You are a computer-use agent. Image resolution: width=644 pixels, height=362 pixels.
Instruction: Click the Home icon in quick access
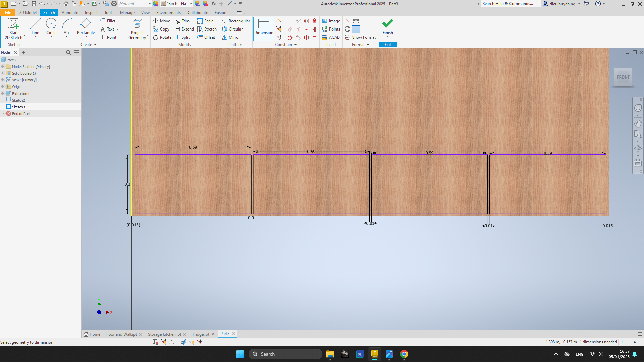[x=66, y=4]
